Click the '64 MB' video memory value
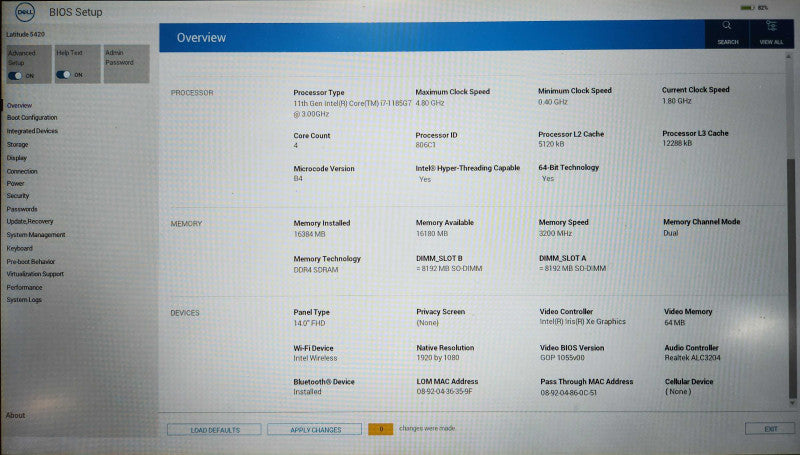Screen dimensions: 800x455 tap(674, 322)
